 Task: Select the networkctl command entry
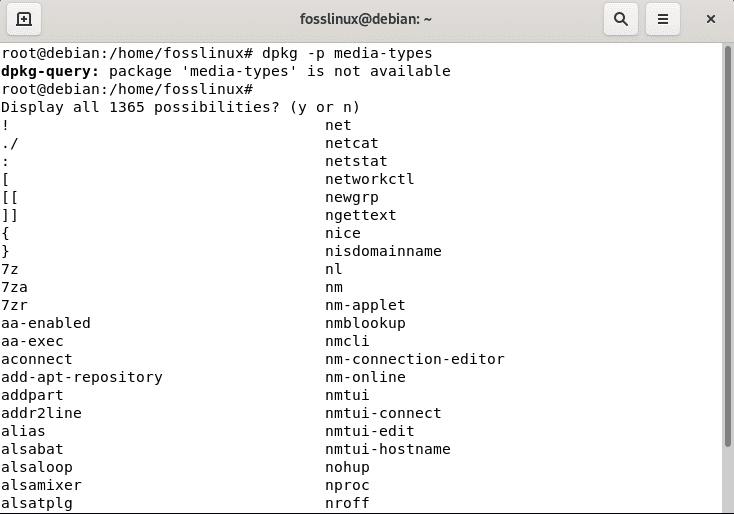tap(370, 179)
